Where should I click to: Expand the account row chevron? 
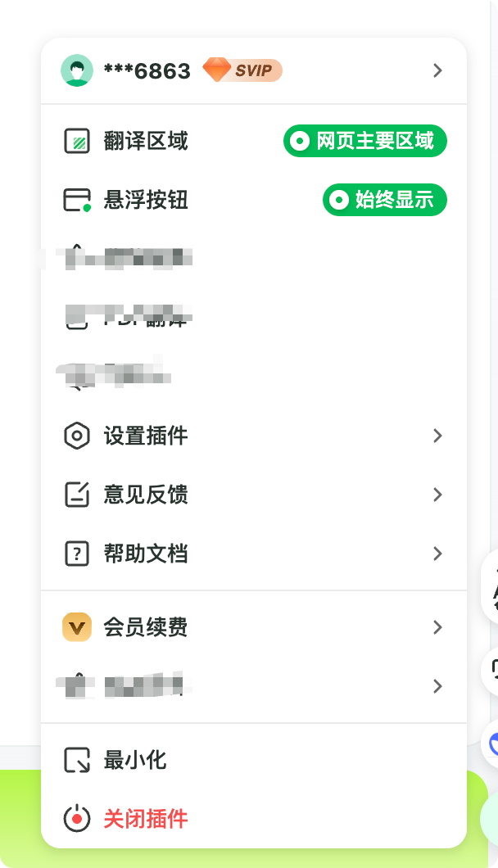437,70
